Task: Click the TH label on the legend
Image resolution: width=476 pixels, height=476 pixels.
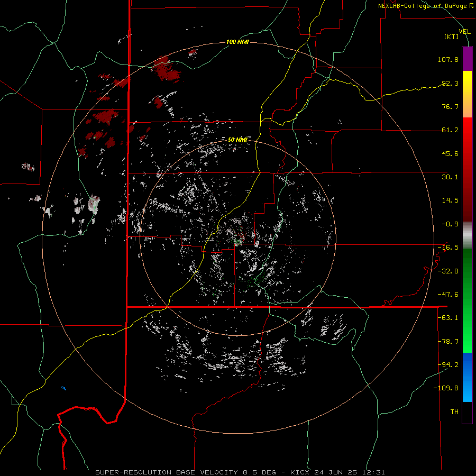Action: [454, 412]
